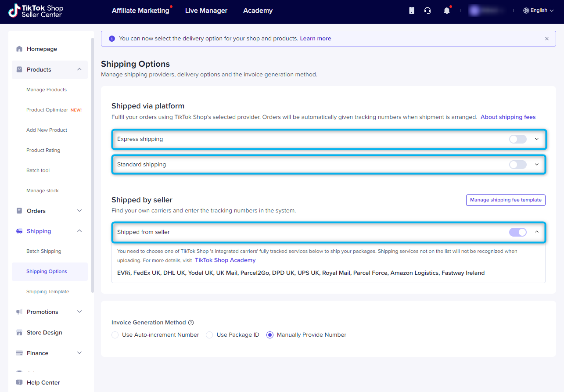Click the Invoice Generation Method help icon

coord(191,323)
